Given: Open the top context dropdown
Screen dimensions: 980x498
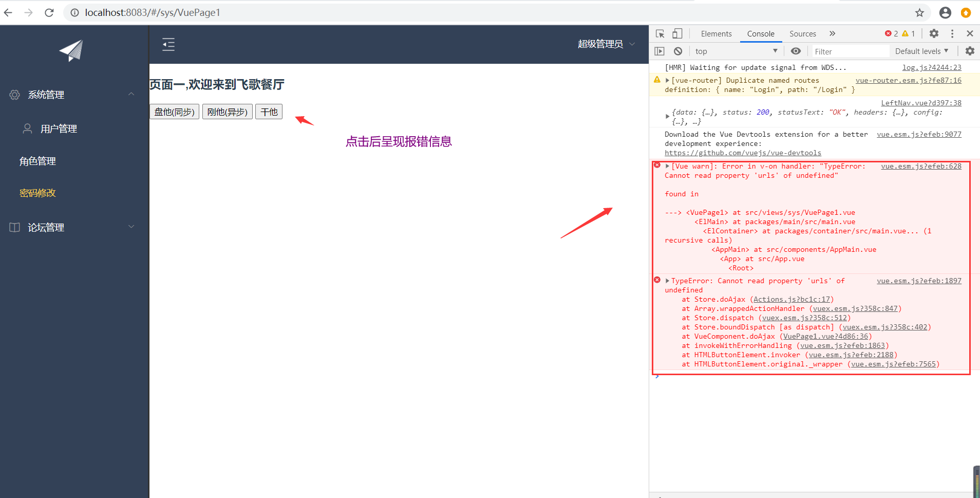Looking at the screenshot, I should (x=736, y=51).
